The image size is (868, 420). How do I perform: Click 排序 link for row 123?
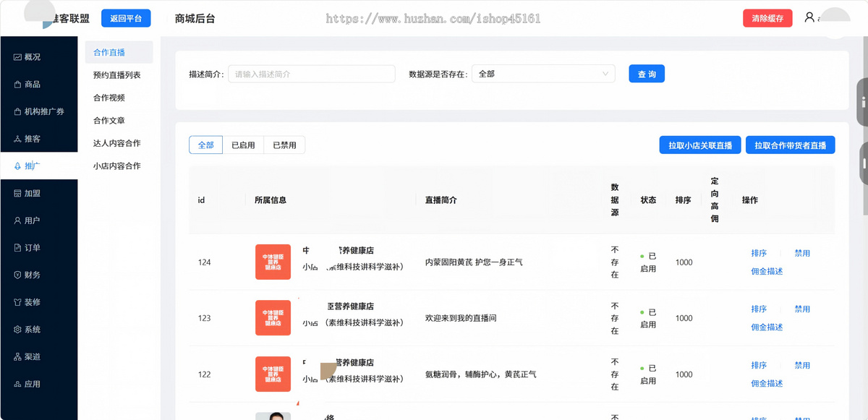[x=759, y=309]
